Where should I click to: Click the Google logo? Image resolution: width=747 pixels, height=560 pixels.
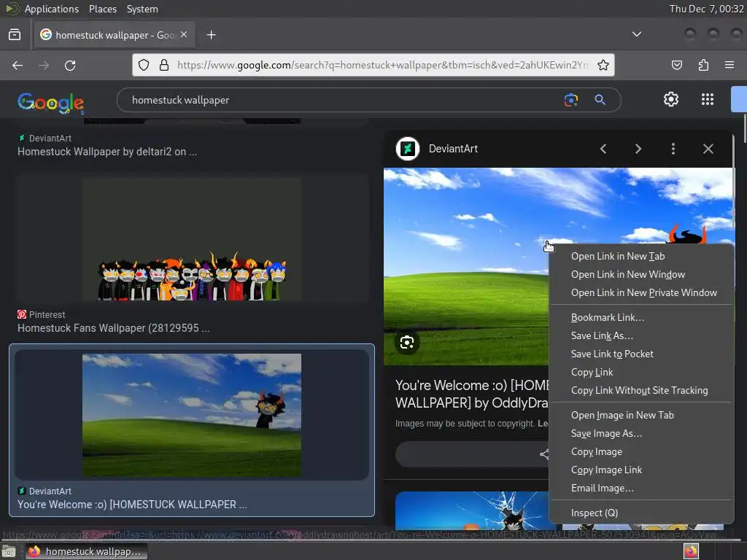click(x=51, y=102)
